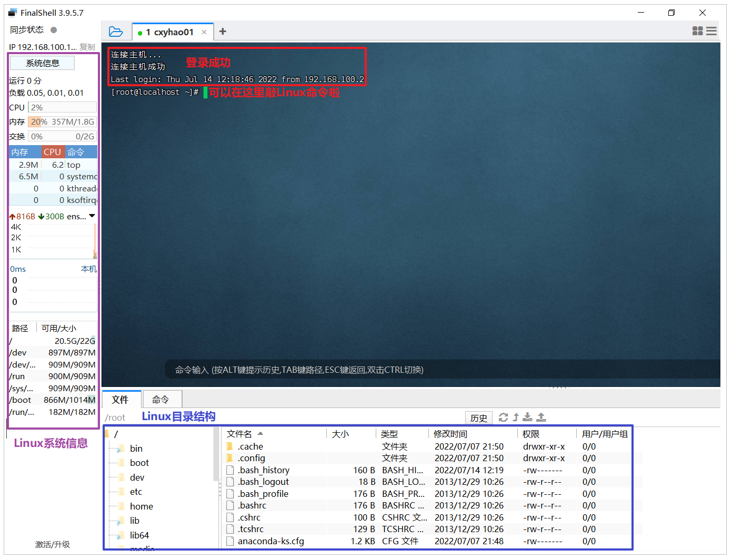Toggle the 同步状态 indicator dot
Screen dimensions: 732x560
click(x=53, y=30)
